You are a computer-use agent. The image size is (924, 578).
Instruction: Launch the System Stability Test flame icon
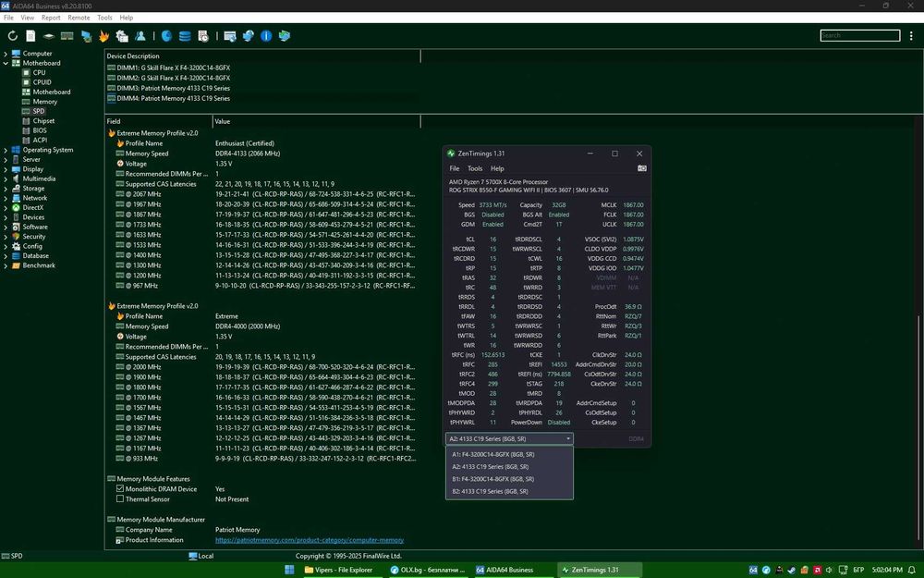coord(103,36)
